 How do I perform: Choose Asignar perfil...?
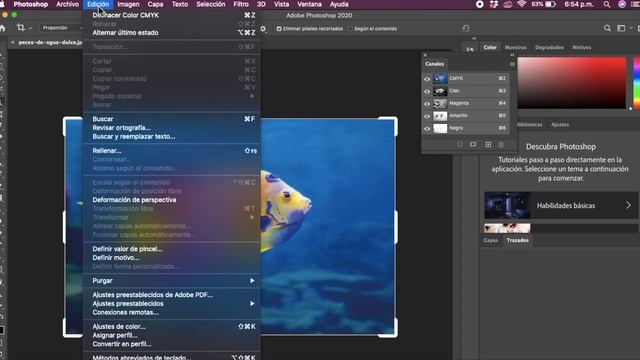coord(171,336)
